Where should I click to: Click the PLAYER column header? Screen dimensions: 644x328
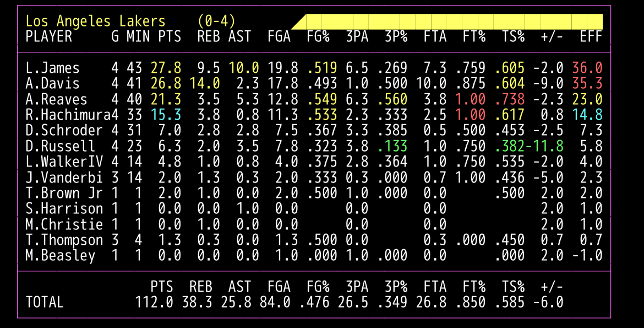point(49,36)
